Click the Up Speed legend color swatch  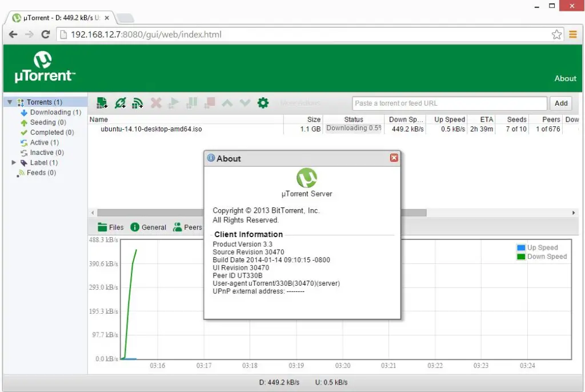[x=522, y=247]
